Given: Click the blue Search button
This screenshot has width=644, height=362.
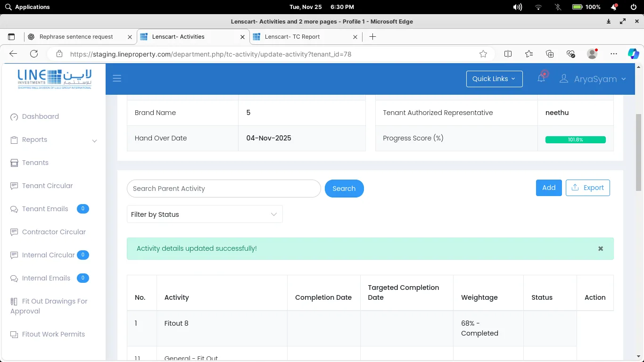Looking at the screenshot, I should 344,189.
